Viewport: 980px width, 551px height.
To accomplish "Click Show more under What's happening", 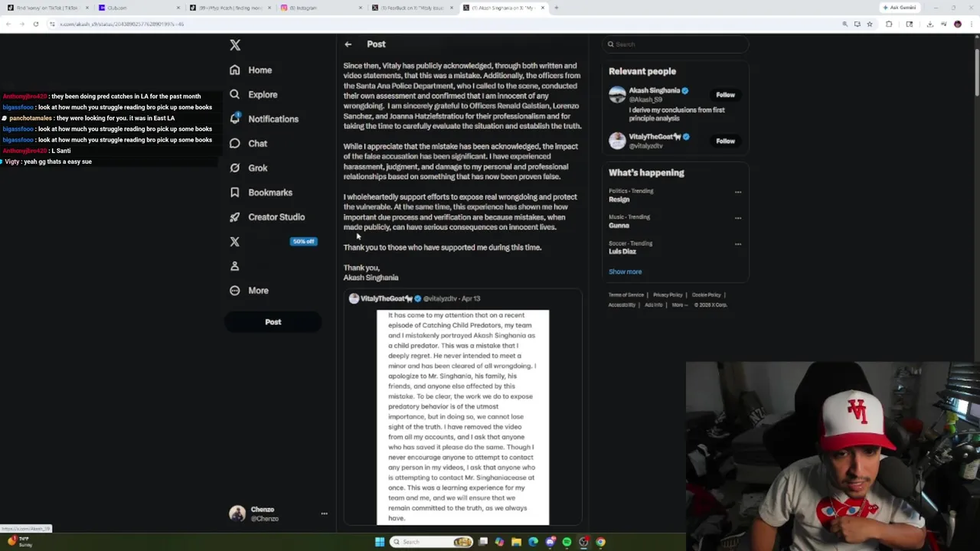I will (626, 272).
